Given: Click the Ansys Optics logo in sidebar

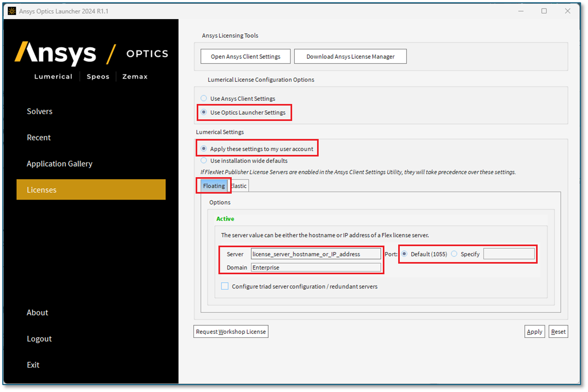Looking at the screenshot, I should pyautogui.click(x=91, y=60).
